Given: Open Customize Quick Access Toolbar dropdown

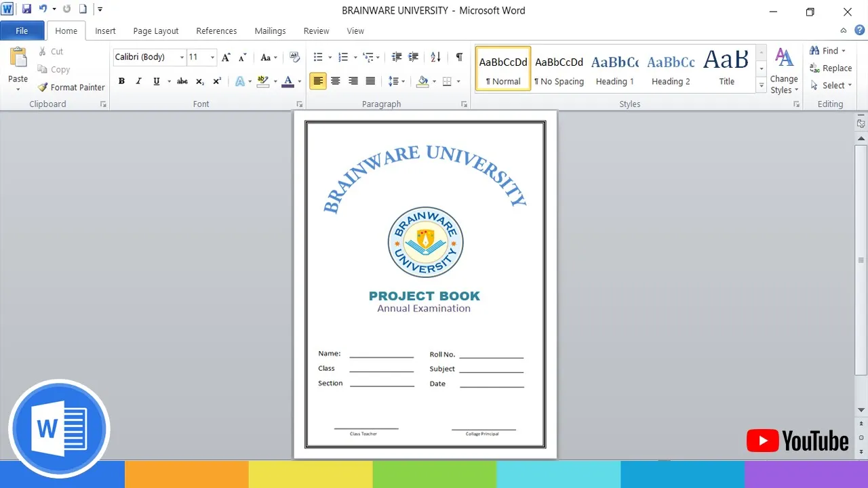Looking at the screenshot, I should point(100,9).
